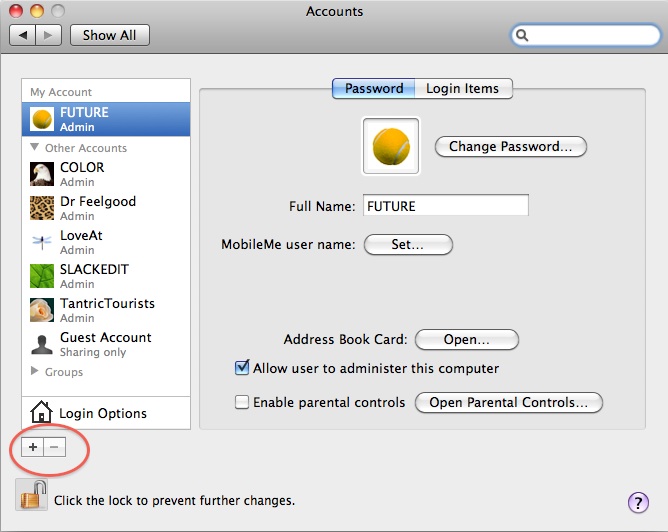Image resolution: width=668 pixels, height=532 pixels.
Task: Click the magnifying glass search icon
Action: [x=522, y=35]
